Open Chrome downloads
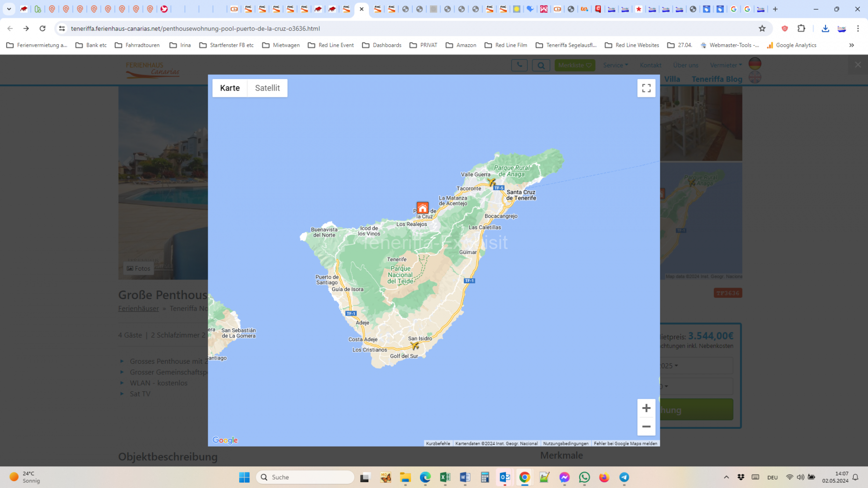Viewport: 868px width, 488px height. tap(826, 28)
